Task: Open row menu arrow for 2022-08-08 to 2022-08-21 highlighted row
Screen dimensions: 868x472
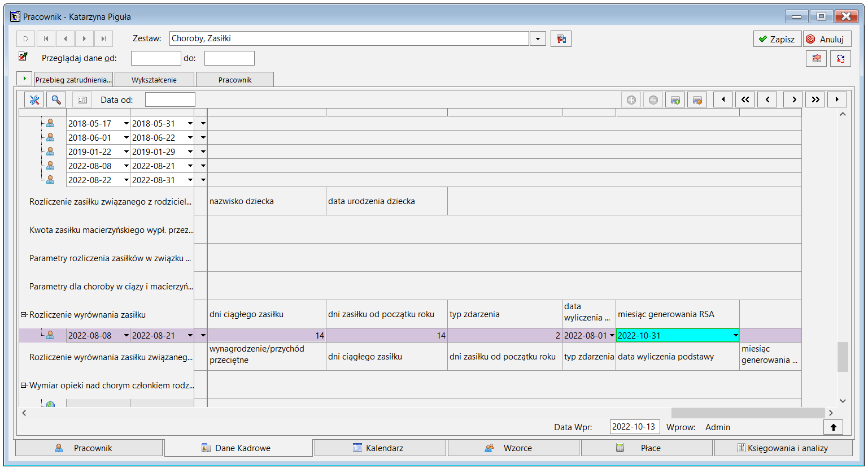Action: 203,335
